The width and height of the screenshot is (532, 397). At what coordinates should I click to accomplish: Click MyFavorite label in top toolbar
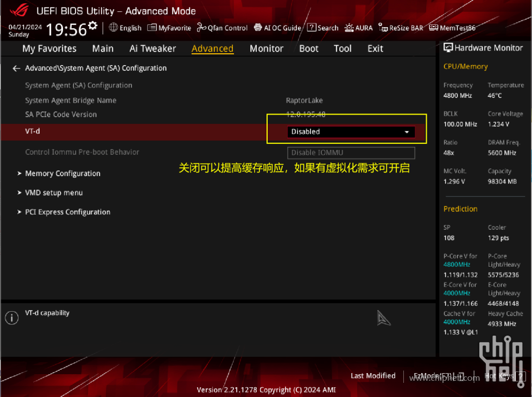(175, 28)
